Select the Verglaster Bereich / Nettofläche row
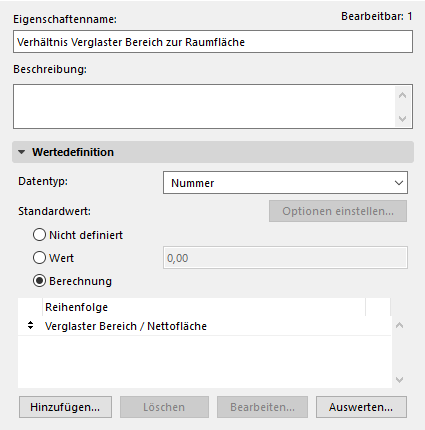The image size is (425, 430). coord(204,326)
